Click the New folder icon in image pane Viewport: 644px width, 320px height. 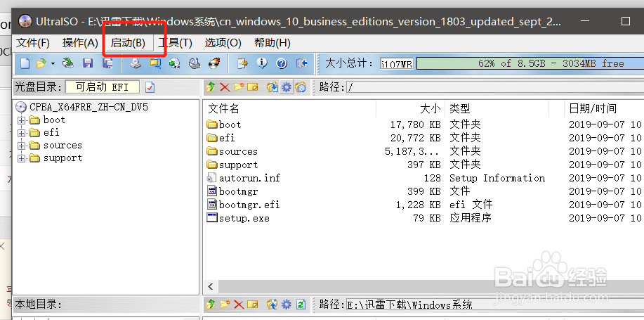click(x=239, y=87)
